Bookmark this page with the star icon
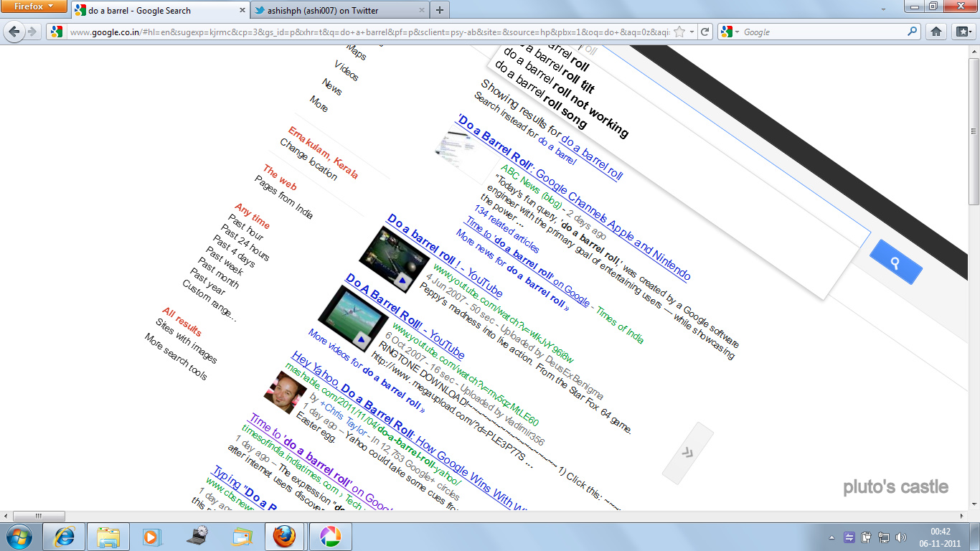 (x=679, y=32)
